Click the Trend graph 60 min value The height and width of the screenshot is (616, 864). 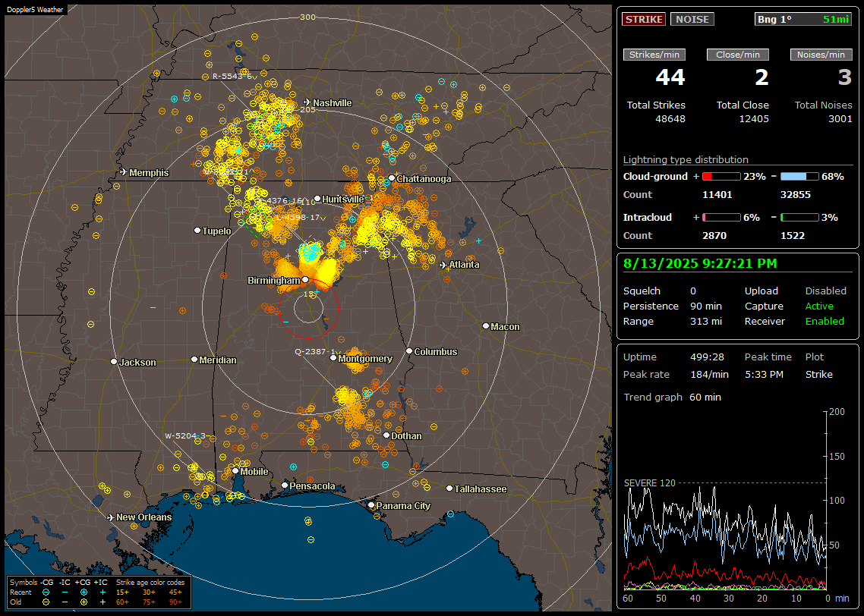click(x=705, y=397)
